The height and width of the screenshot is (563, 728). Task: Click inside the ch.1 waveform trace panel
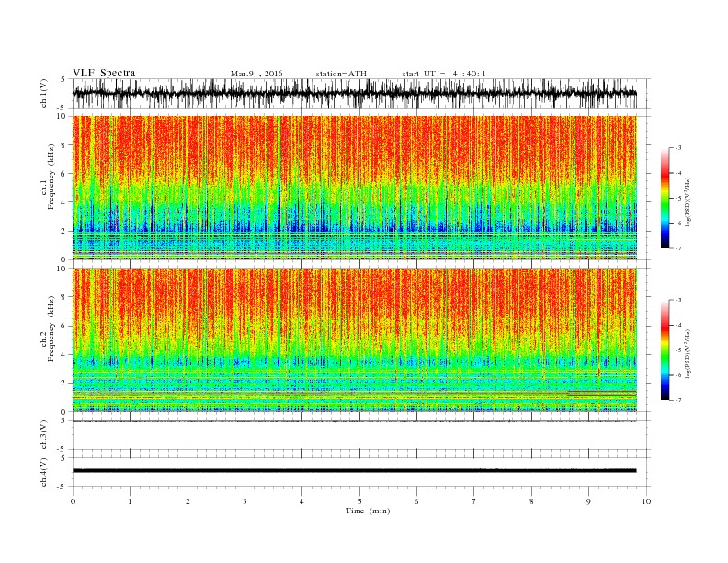click(361, 93)
